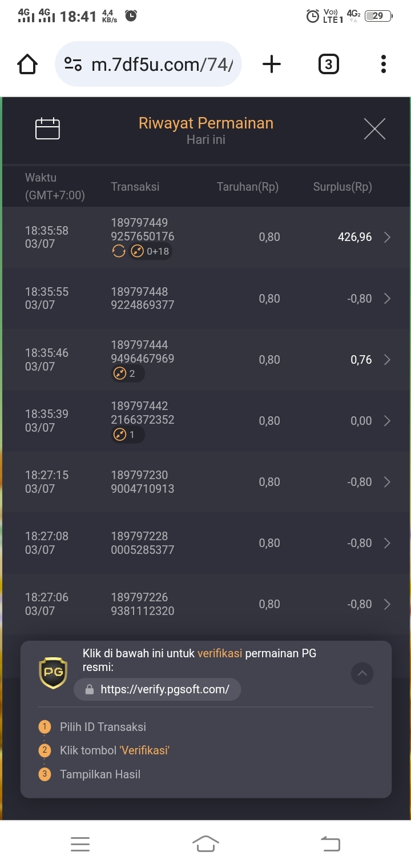Open a new browser tab with plus
Image resolution: width=411 pixels, height=868 pixels.
coord(272,64)
